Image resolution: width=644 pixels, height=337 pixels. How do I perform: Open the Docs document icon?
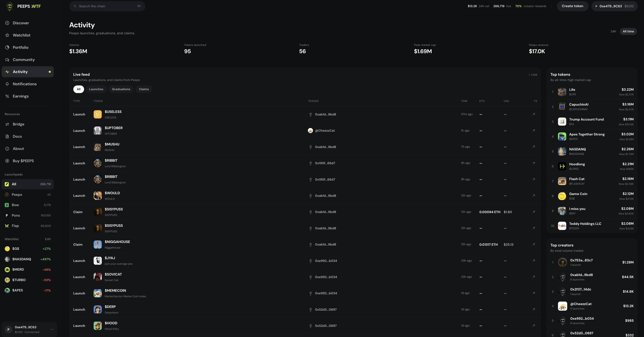(7, 137)
